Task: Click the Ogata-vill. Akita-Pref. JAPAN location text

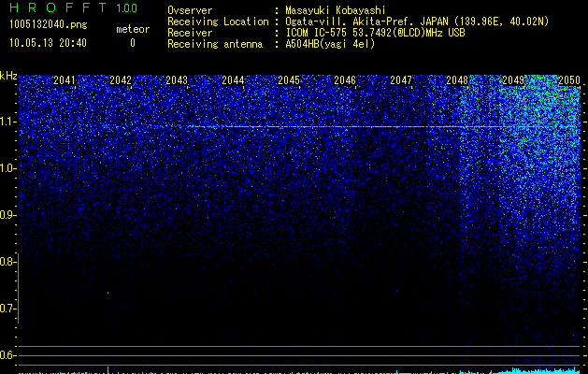Action: 417,22
